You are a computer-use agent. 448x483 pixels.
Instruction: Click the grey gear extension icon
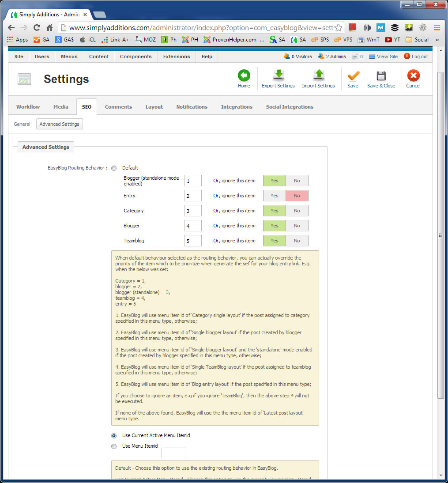click(423, 28)
